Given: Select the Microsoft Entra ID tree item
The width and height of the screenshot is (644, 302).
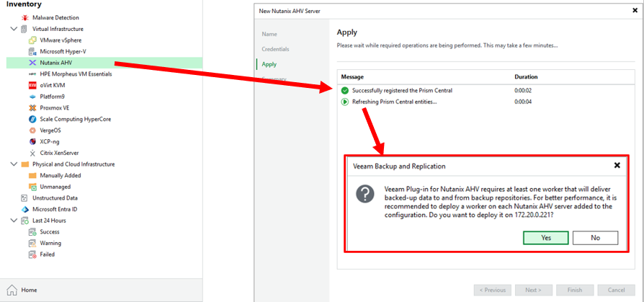Looking at the screenshot, I should click(55, 209).
